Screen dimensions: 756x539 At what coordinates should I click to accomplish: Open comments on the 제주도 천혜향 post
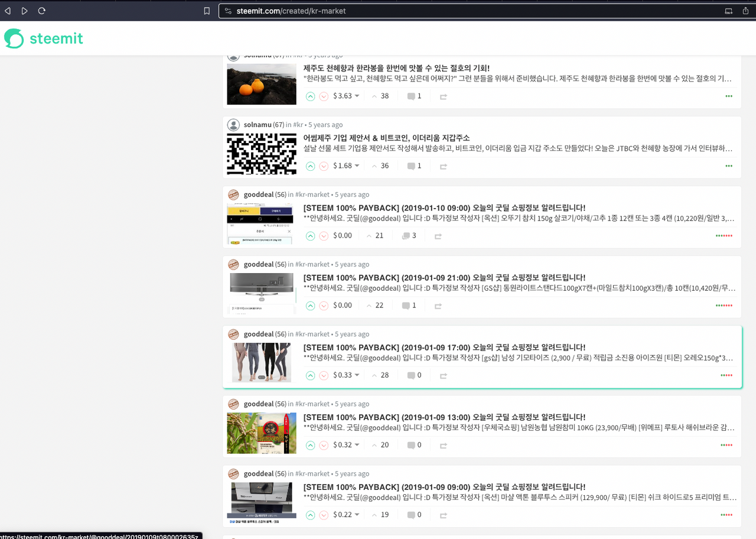point(414,96)
